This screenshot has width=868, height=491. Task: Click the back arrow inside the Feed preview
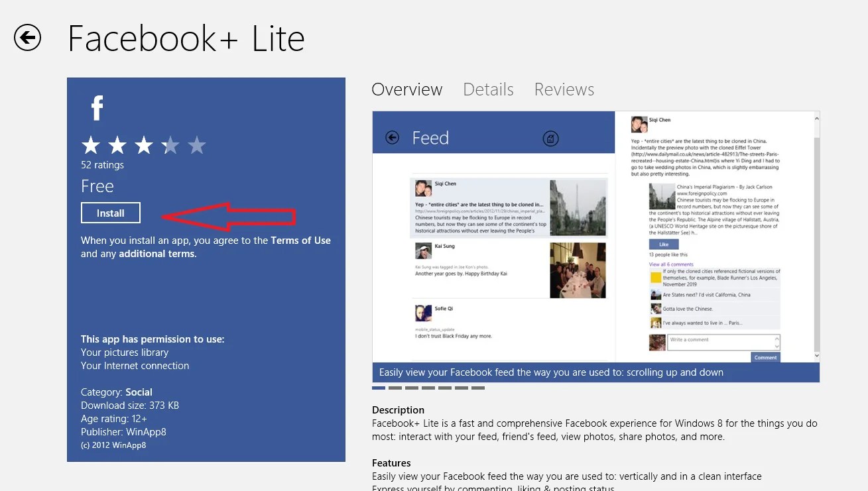[392, 137]
